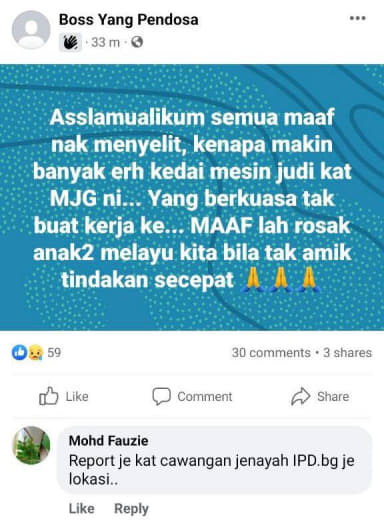Tap the public globe privacy icon

137,42
